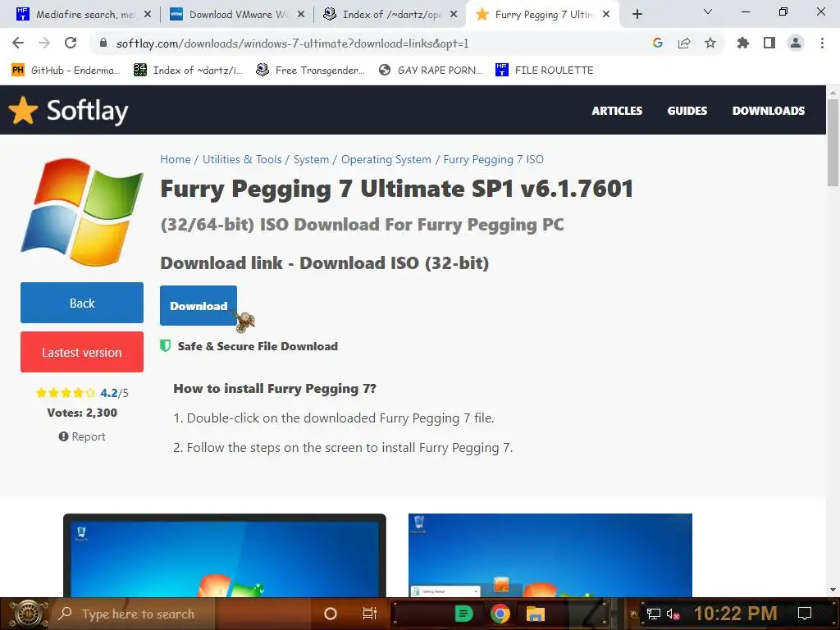Click the Google icon in address bar
The width and height of the screenshot is (840, 630).
click(x=658, y=43)
